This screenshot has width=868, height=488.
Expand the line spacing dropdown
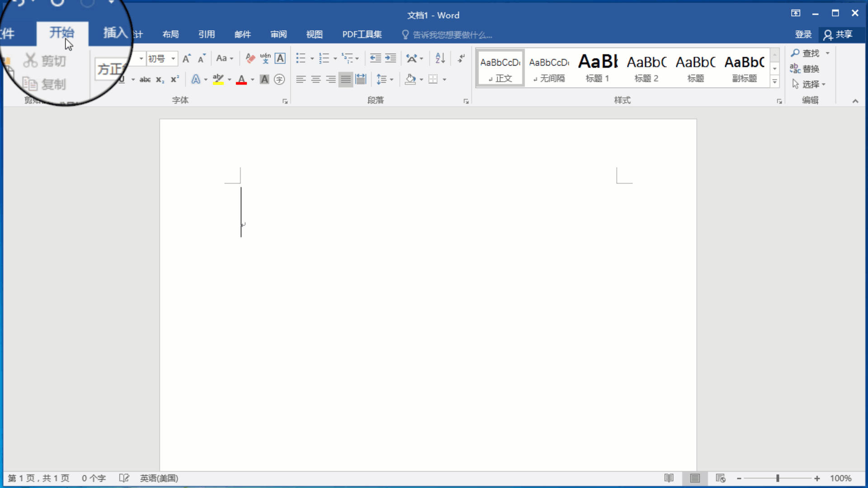pos(392,80)
